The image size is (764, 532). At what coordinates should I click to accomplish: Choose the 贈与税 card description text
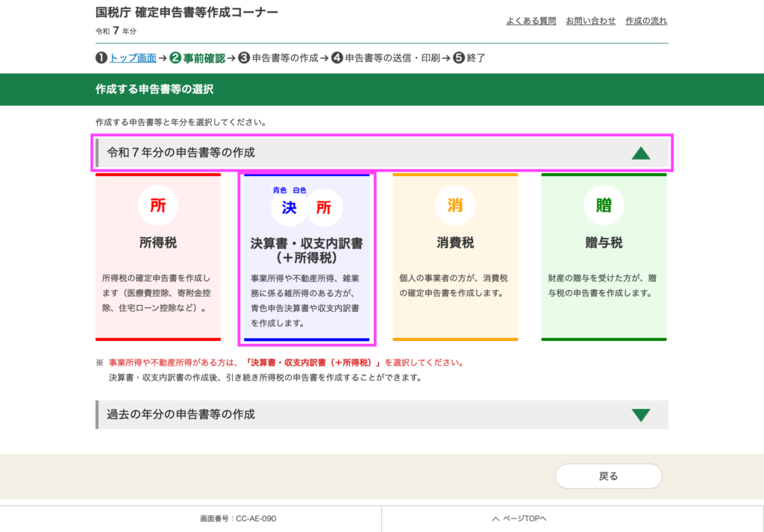pyautogui.click(x=603, y=285)
